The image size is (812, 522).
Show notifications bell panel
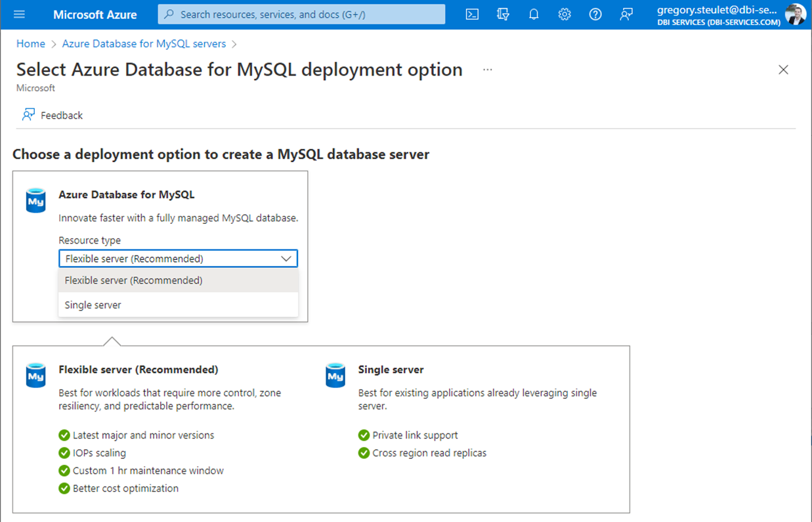point(534,14)
